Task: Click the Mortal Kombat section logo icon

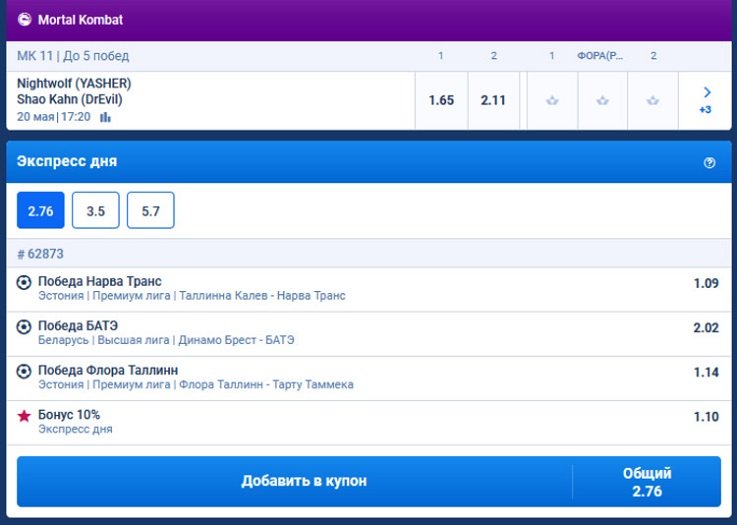Action: (x=24, y=19)
